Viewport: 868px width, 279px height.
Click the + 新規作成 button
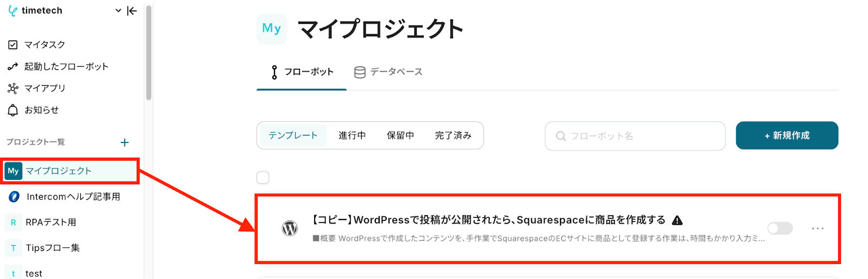[x=787, y=135]
